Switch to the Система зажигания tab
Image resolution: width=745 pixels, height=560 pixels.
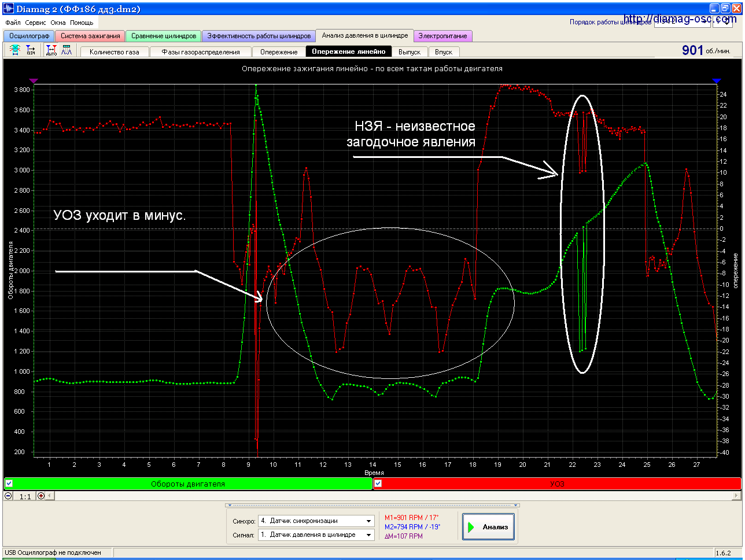pyautogui.click(x=90, y=36)
